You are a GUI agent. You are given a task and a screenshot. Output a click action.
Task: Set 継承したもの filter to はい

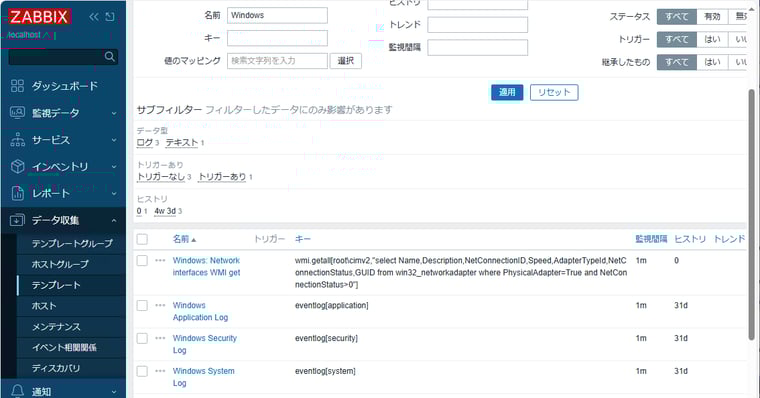click(712, 62)
